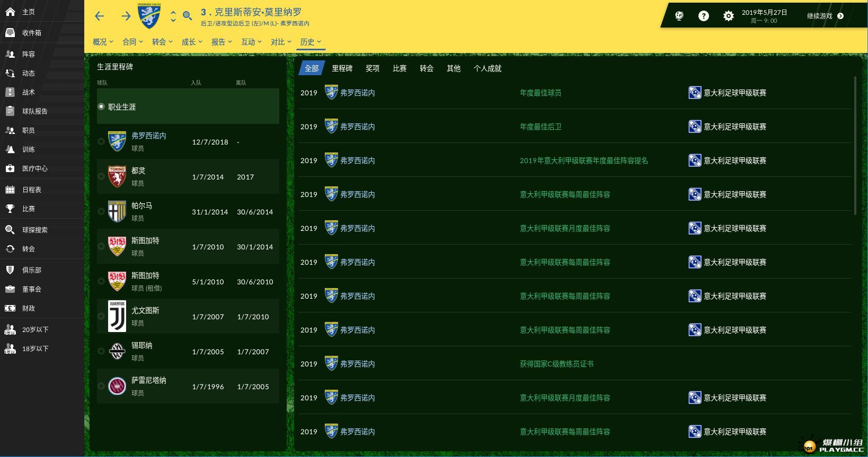Click the Juventus club logo

click(x=117, y=317)
